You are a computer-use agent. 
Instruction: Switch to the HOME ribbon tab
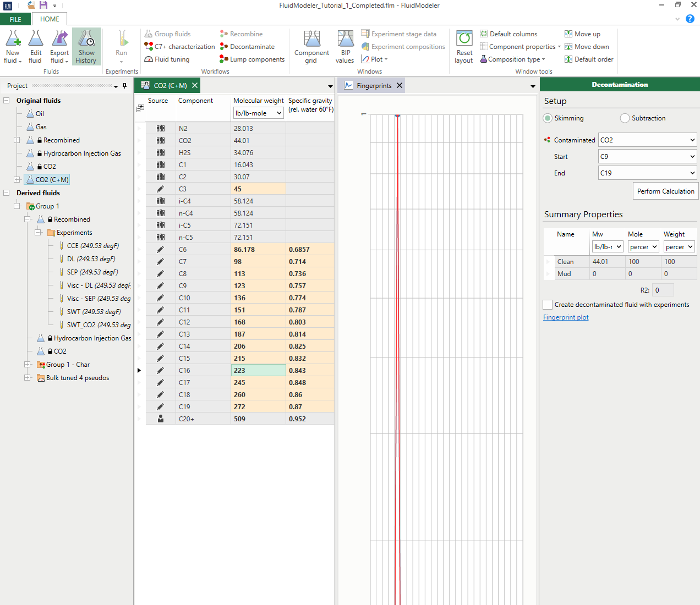50,19
